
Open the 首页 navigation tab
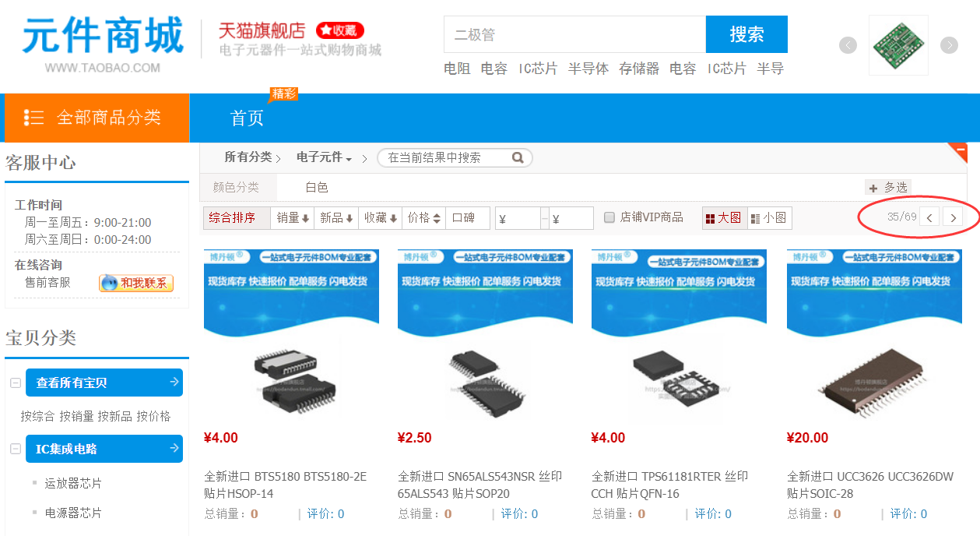(248, 118)
